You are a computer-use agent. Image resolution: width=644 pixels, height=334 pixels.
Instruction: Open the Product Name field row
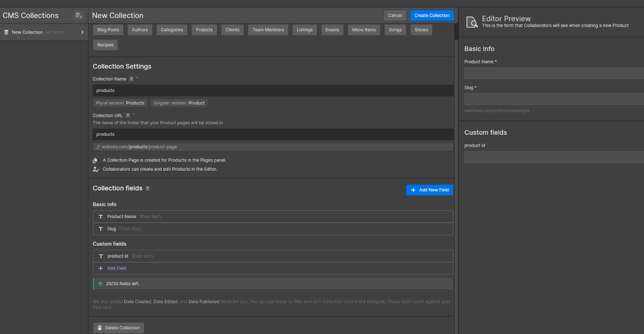273,217
